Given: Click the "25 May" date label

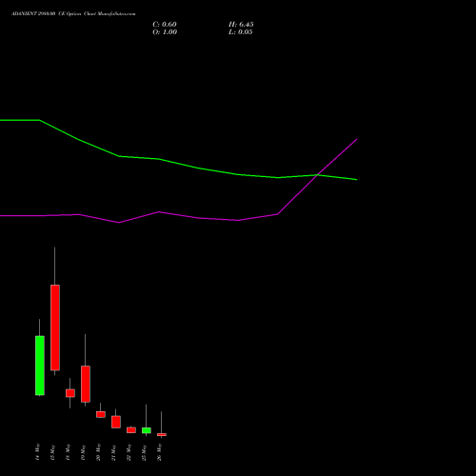Looking at the screenshot, I should tap(144, 452).
